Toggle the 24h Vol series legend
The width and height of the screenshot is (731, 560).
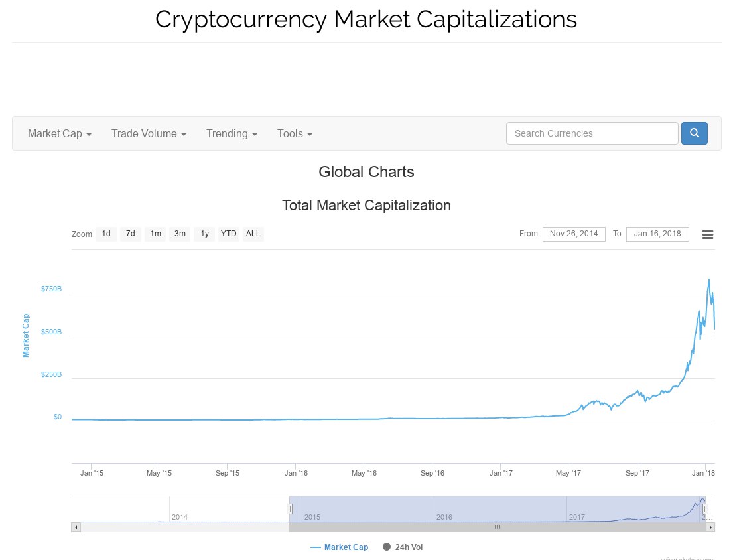(403, 547)
